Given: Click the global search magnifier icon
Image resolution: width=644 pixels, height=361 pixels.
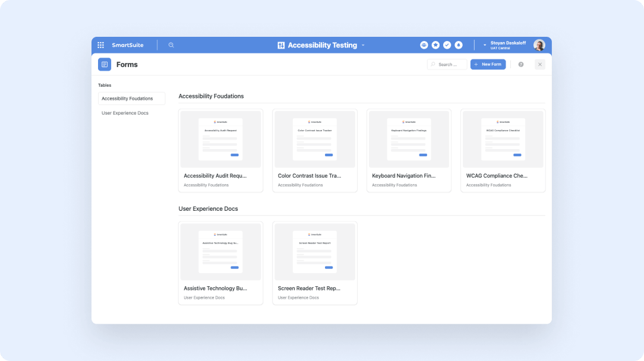Looking at the screenshot, I should pyautogui.click(x=171, y=45).
